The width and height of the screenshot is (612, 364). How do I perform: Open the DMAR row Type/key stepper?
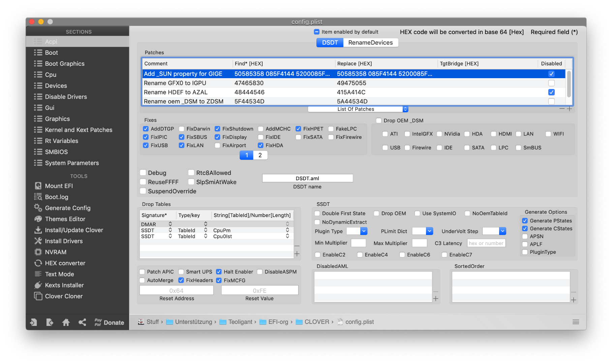coord(206,224)
